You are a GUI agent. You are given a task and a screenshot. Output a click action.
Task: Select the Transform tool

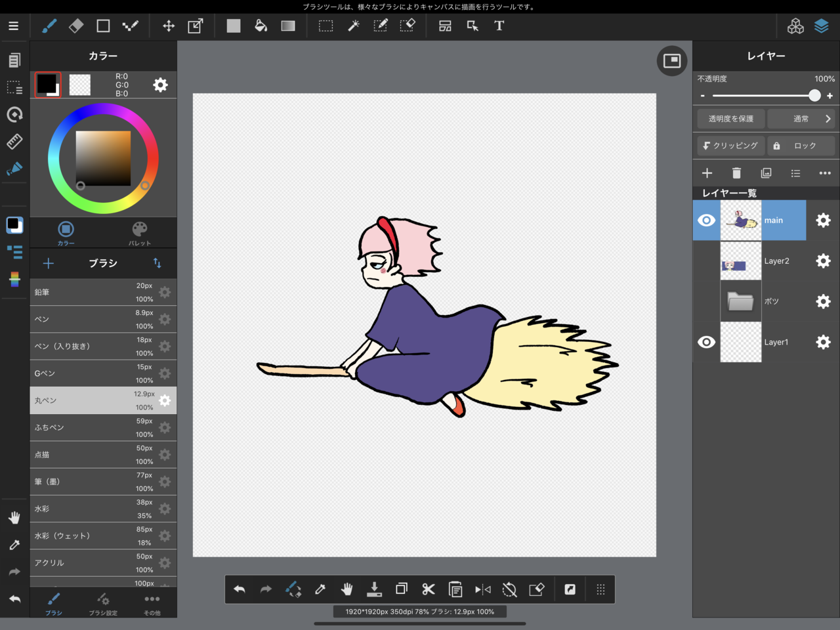coord(196,26)
